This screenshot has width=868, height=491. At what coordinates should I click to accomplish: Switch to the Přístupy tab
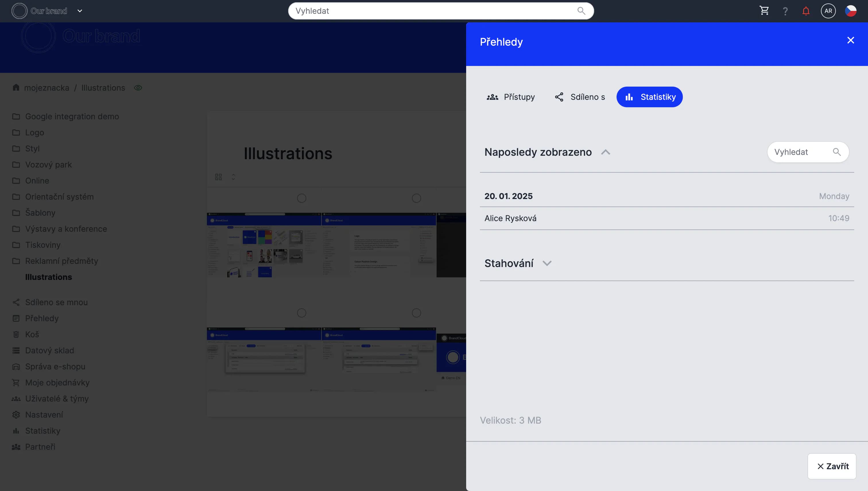coord(511,97)
